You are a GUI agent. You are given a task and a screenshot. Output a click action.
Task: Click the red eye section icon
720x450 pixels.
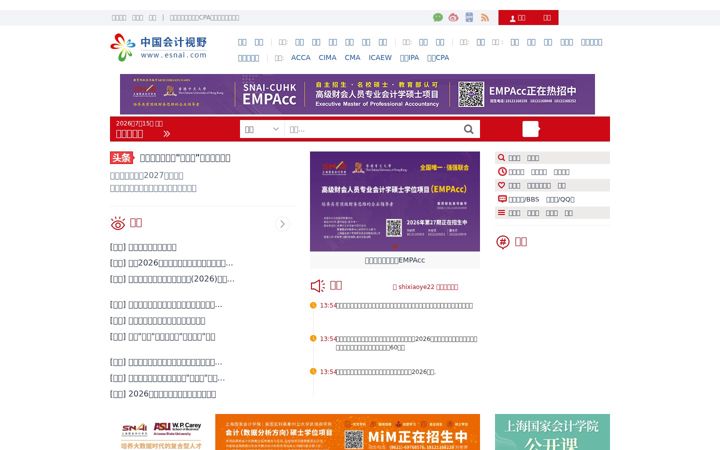tap(118, 223)
